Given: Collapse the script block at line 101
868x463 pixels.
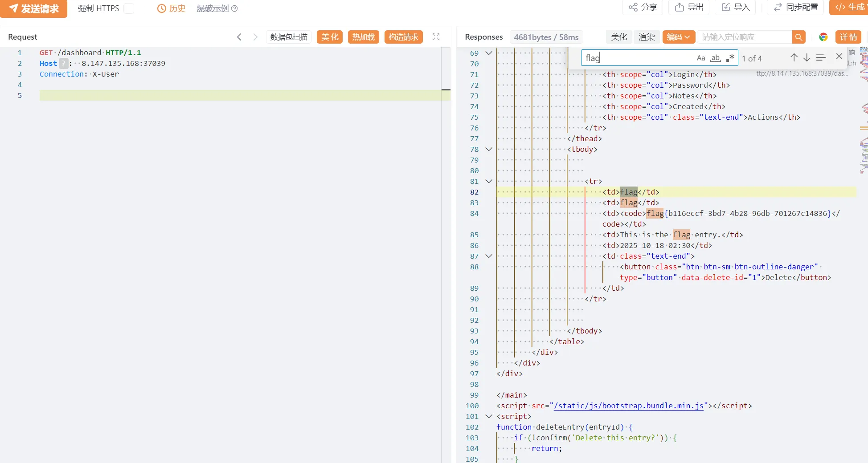Looking at the screenshot, I should coord(489,416).
